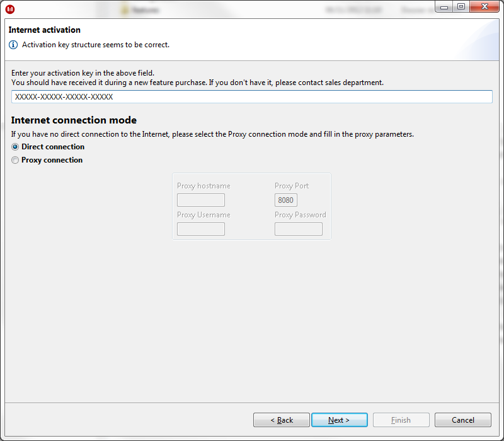This screenshot has height=441, width=504.
Task: Close the window with the red X
Action: pos(484,7)
